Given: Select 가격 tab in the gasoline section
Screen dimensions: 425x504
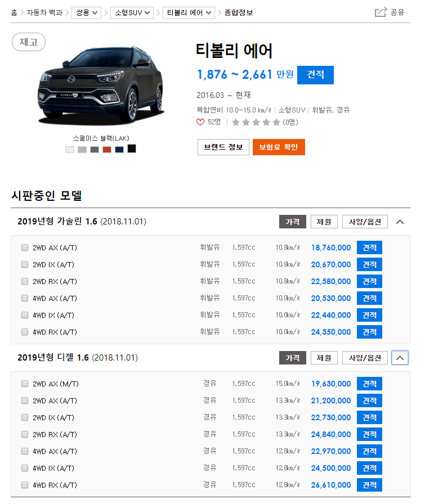Looking at the screenshot, I should pyautogui.click(x=293, y=222).
